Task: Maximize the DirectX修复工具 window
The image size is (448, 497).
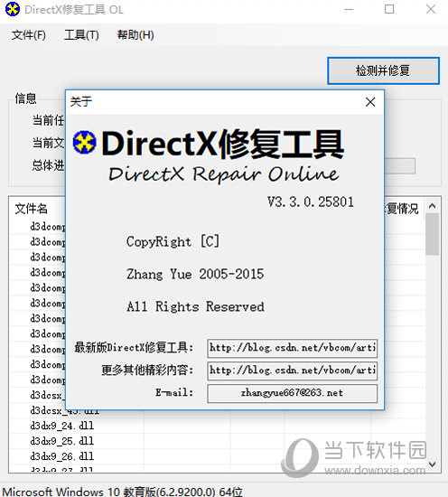Action: (389, 9)
